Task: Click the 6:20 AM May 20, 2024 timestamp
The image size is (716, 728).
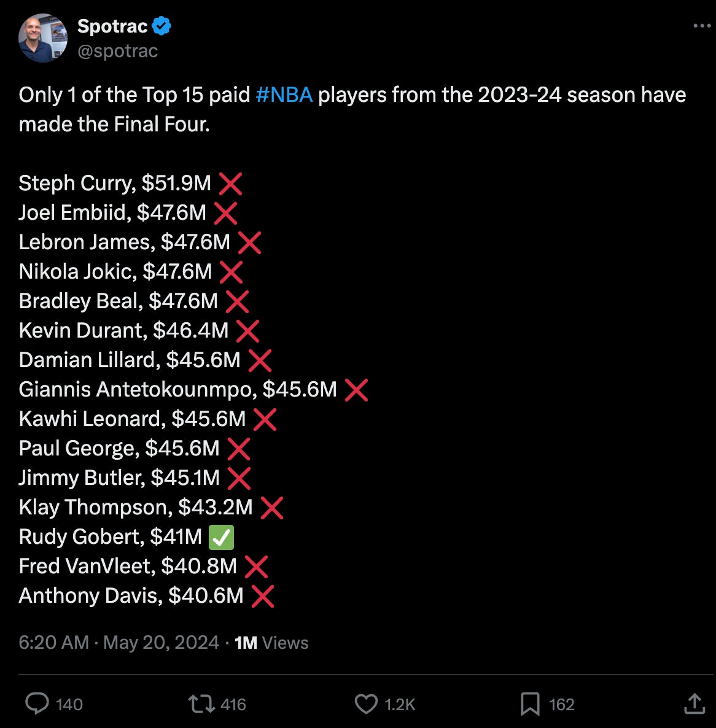Action: tap(119, 643)
